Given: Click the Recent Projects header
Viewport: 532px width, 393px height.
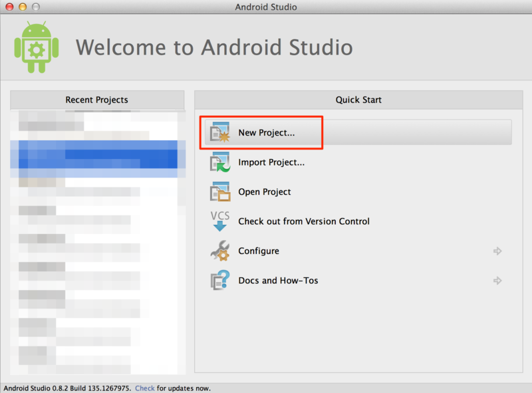Looking at the screenshot, I should (x=97, y=100).
